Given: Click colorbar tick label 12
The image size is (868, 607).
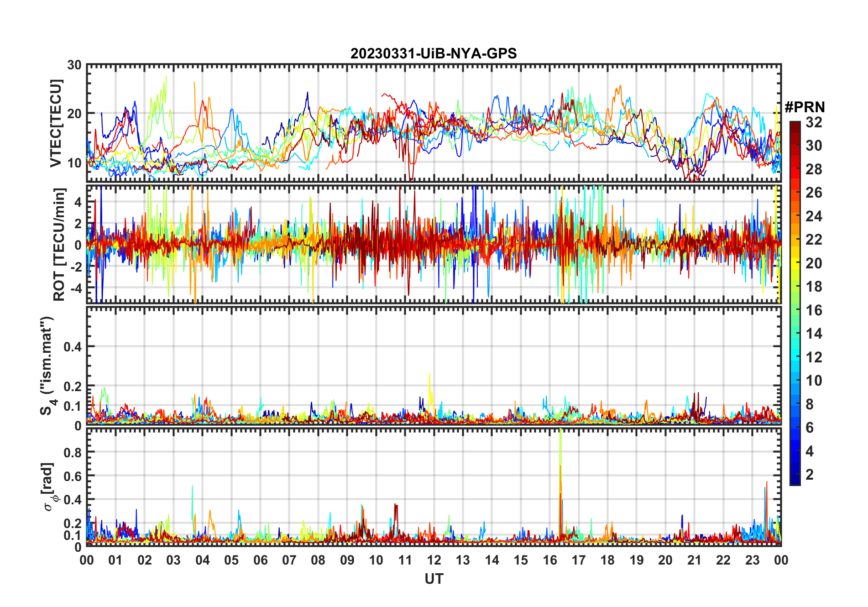Looking at the screenshot, I should [814, 357].
